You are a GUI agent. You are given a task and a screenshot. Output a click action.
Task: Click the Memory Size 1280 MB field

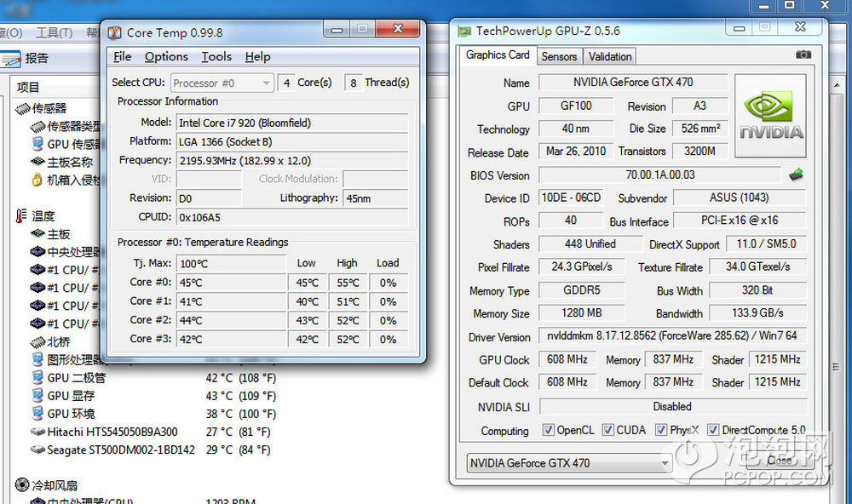tap(581, 313)
